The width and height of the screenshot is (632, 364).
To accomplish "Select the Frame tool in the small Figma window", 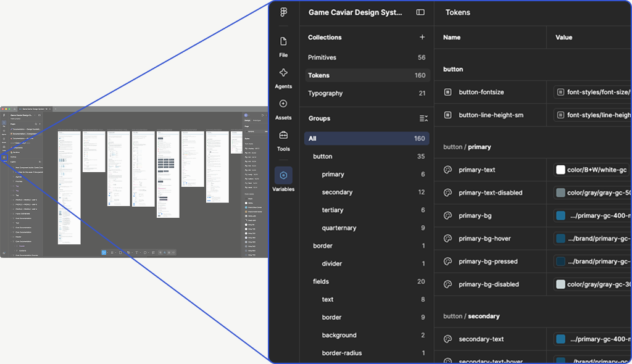I will (x=112, y=253).
